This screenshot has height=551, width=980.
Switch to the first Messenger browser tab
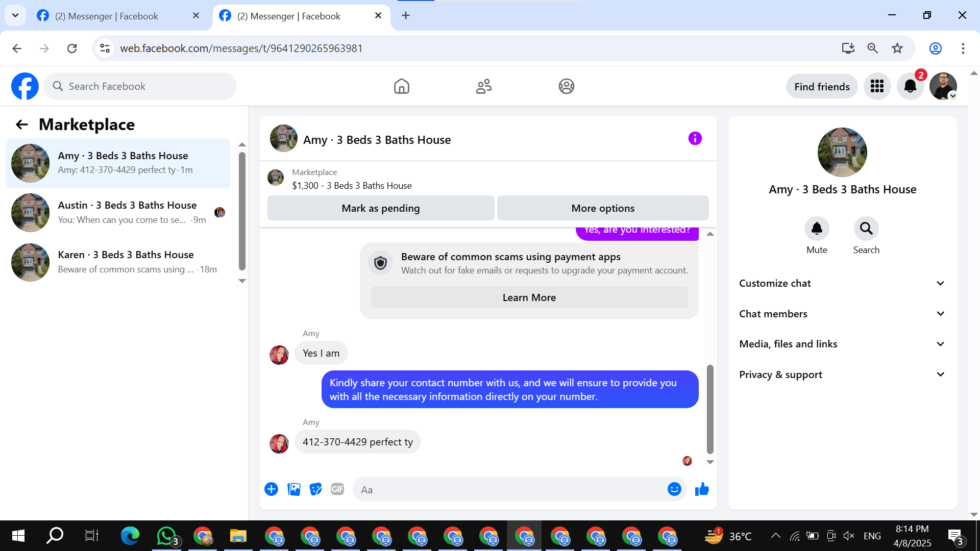(x=107, y=16)
